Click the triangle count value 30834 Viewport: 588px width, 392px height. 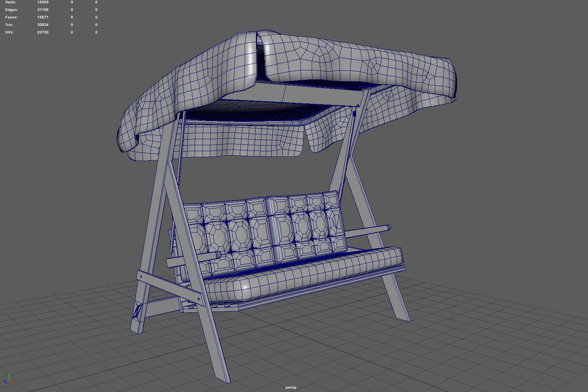(x=43, y=25)
